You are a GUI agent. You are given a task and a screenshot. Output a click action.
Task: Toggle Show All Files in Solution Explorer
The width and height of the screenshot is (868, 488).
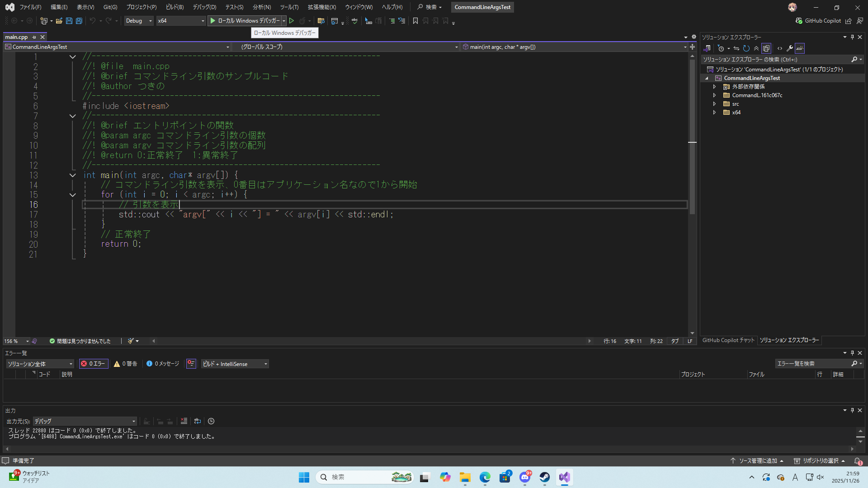[x=766, y=48]
